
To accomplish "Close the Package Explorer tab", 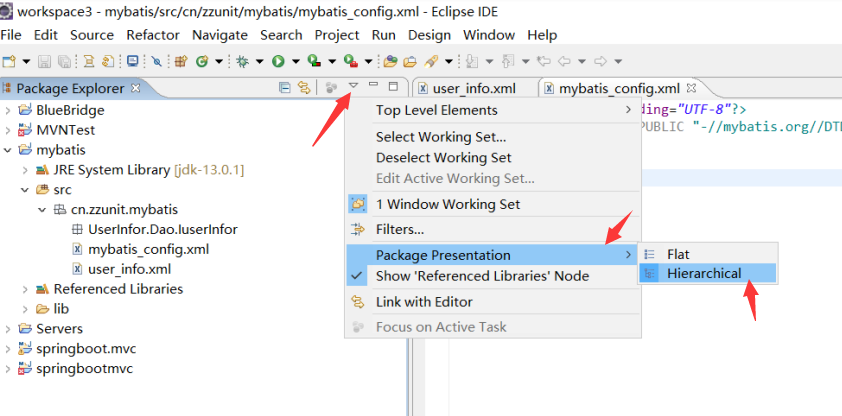I will click(135, 88).
